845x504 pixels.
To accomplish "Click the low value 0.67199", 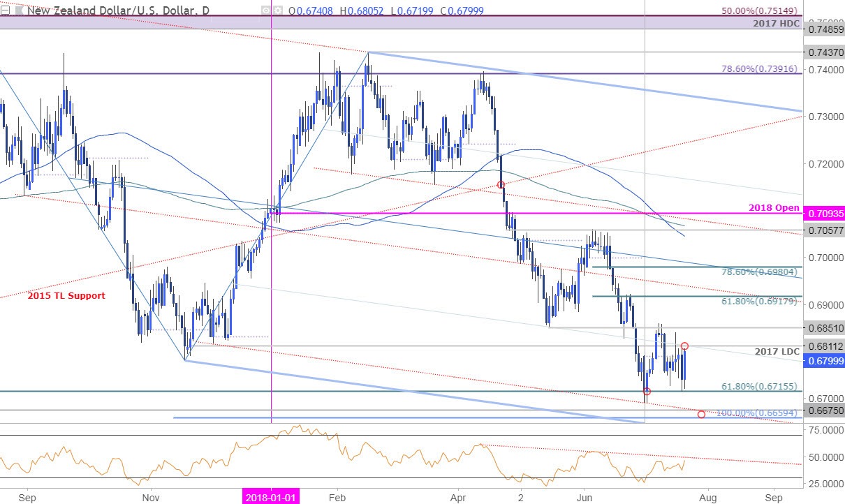I will click(416, 10).
